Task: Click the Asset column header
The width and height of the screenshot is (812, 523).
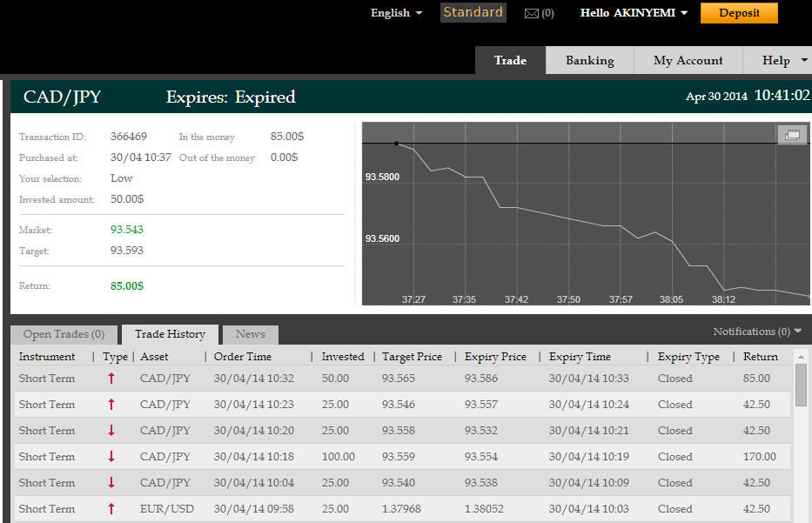Action: 154,357
